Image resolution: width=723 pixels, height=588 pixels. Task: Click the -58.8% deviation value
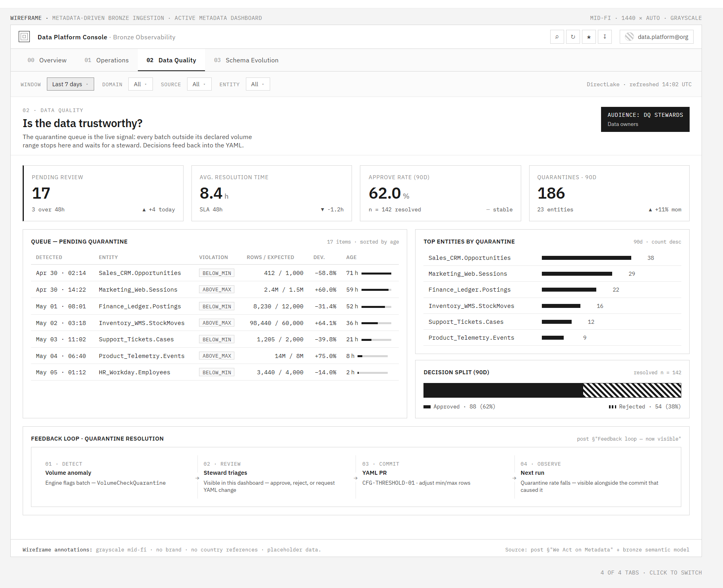(325, 273)
